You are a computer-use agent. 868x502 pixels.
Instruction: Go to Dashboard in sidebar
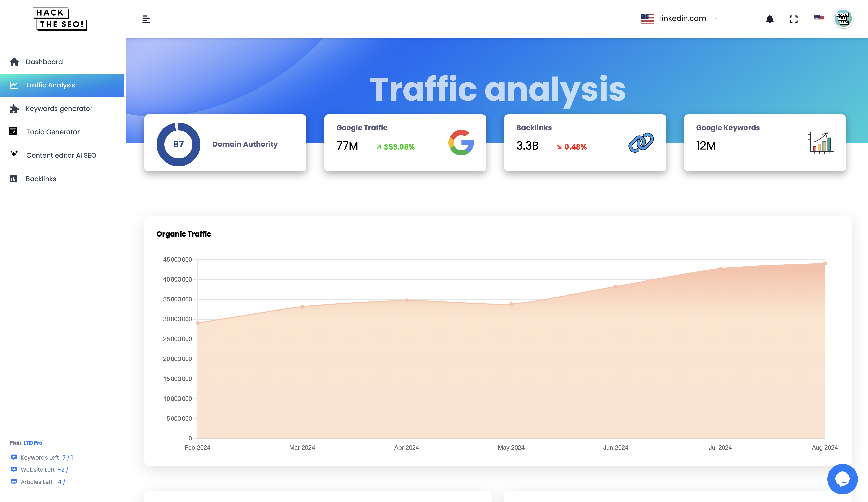44,62
